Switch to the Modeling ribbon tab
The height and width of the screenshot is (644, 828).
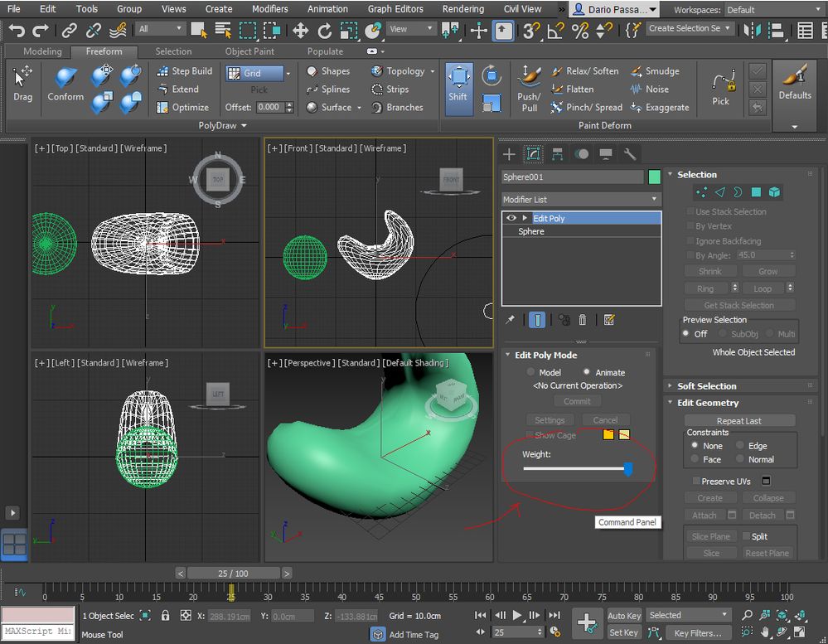[42, 51]
